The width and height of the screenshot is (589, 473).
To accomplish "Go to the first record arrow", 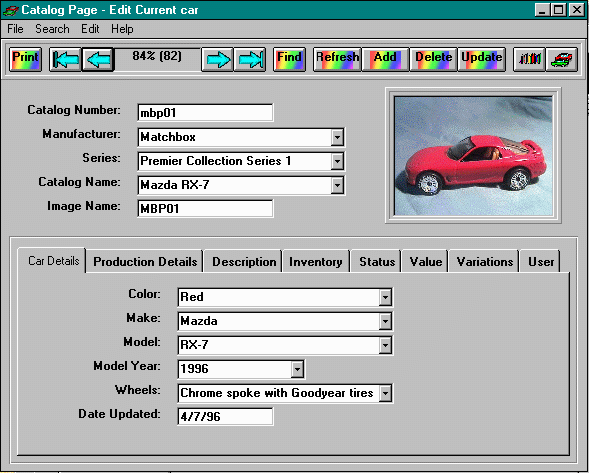I will click(x=65, y=59).
